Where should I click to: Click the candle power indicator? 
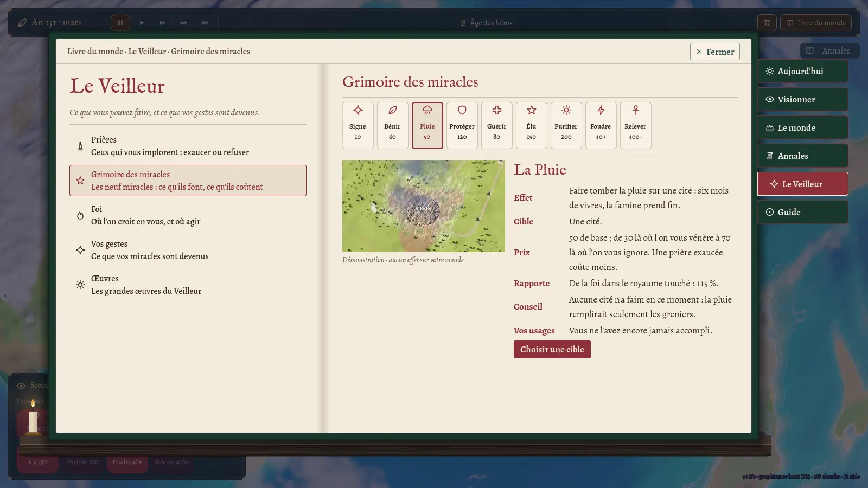click(33, 418)
